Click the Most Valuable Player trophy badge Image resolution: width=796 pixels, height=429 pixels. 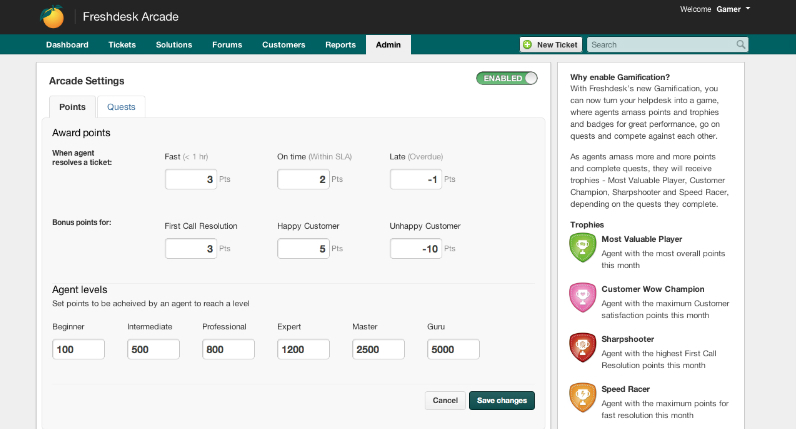pos(582,248)
